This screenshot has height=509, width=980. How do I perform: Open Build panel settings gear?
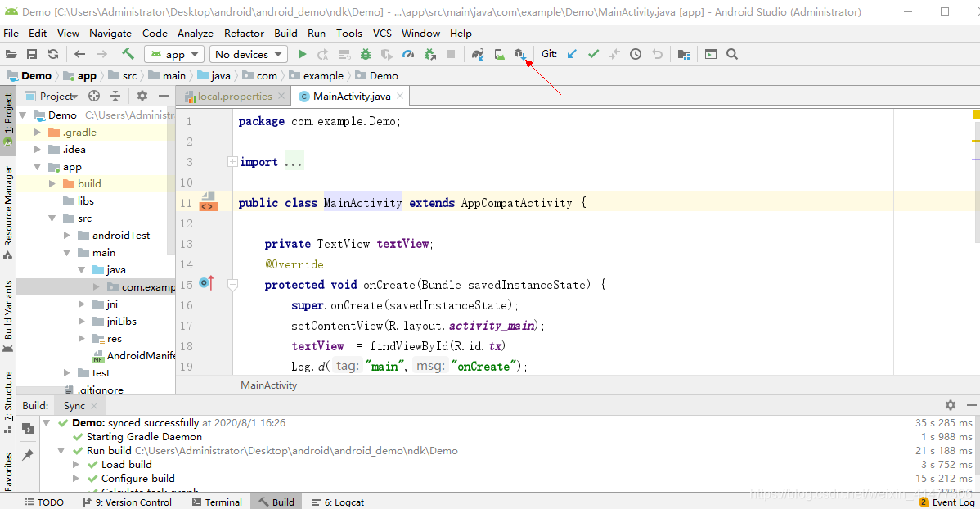(x=950, y=405)
